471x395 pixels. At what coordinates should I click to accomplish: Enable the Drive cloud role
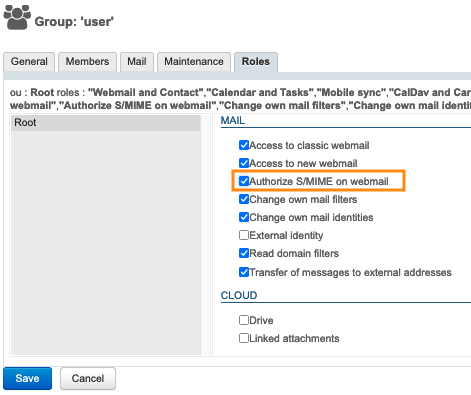244,320
